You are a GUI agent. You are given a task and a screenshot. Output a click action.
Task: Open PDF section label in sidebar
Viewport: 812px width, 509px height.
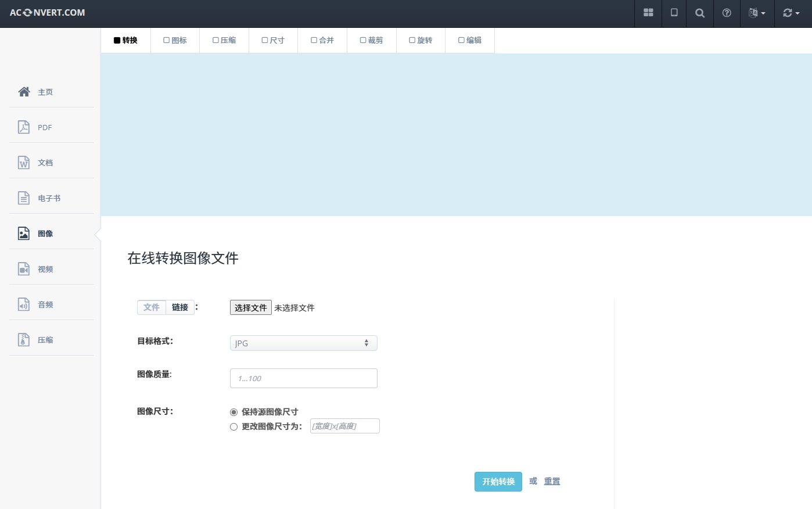(x=45, y=127)
